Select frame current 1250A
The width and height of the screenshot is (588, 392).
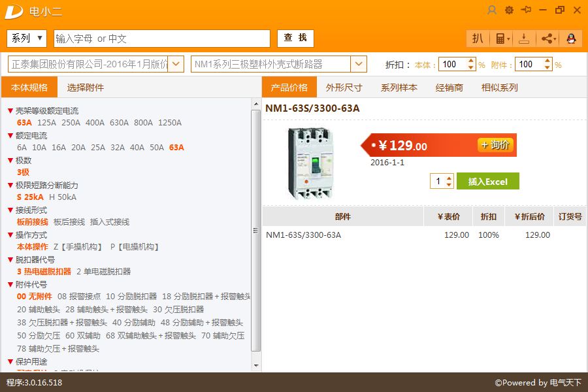(170, 123)
